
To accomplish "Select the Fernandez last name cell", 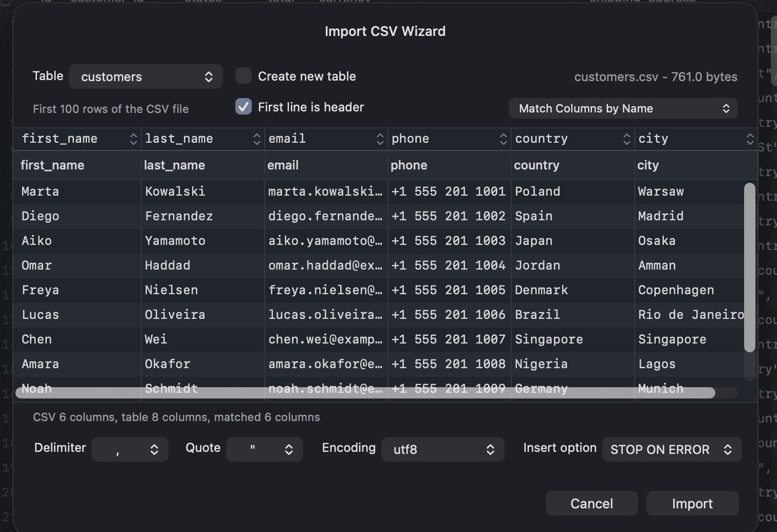I will tap(203, 216).
